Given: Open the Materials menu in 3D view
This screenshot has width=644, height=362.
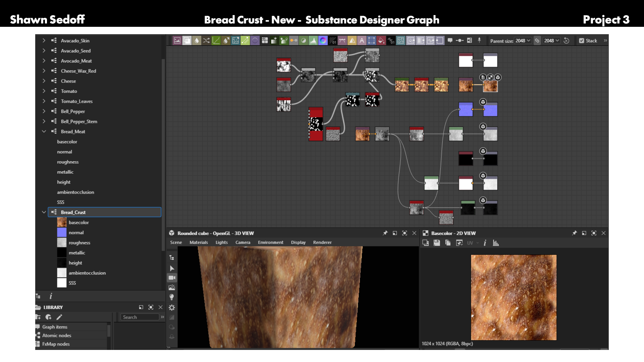Looking at the screenshot, I should click(x=199, y=242).
